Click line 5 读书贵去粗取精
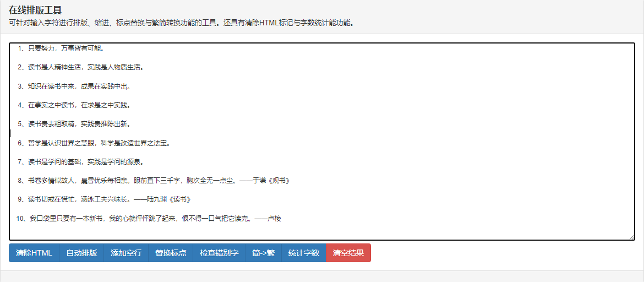The width and height of the screenshot is (644, 282). pyautogui.click(x=74, y=124)
